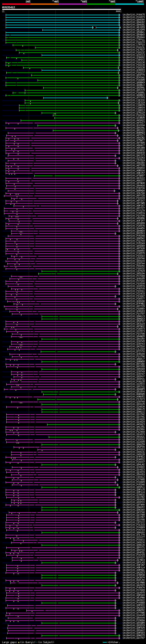The height and width of the screenshot is (644, 146).
Task: Select hit UniRef100_Q9FEE4
Action: 134,633
